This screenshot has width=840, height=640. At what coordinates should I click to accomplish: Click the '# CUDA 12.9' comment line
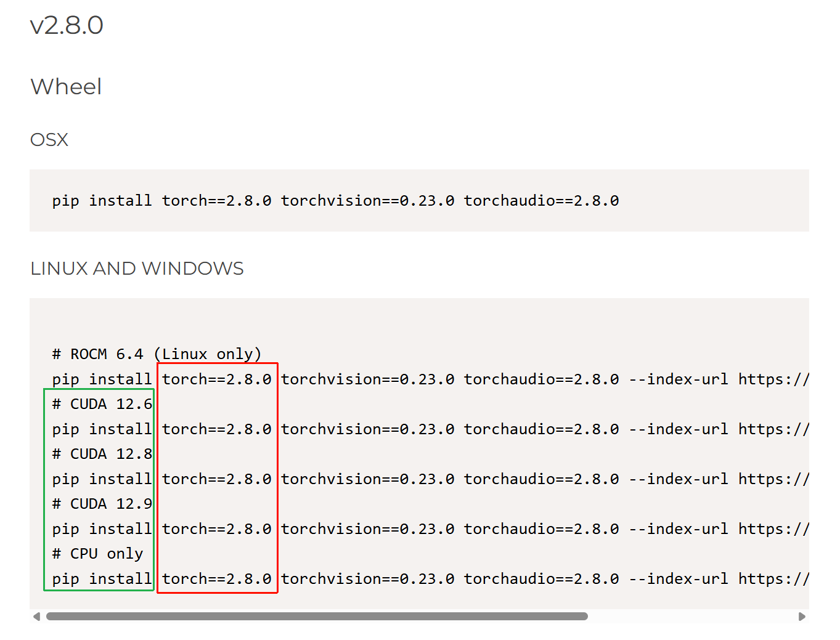(102, 504)
